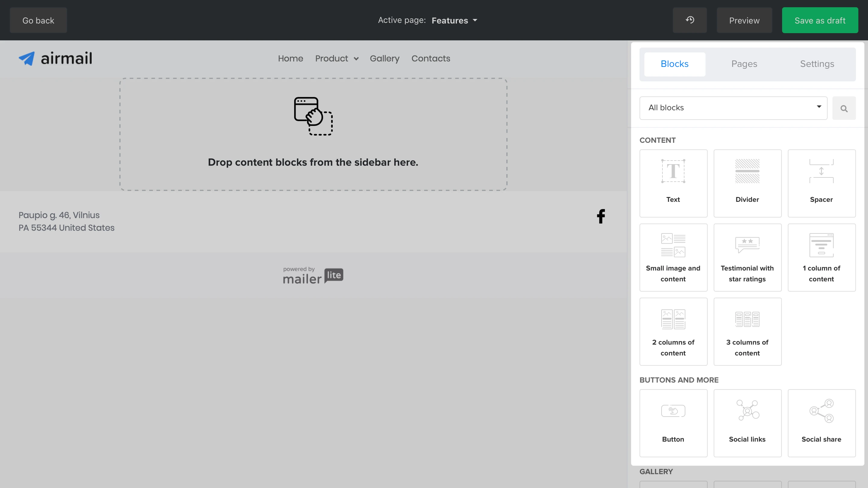Click the Facebook icon in footer
This screenshot has height=488, width=868.
601,216
